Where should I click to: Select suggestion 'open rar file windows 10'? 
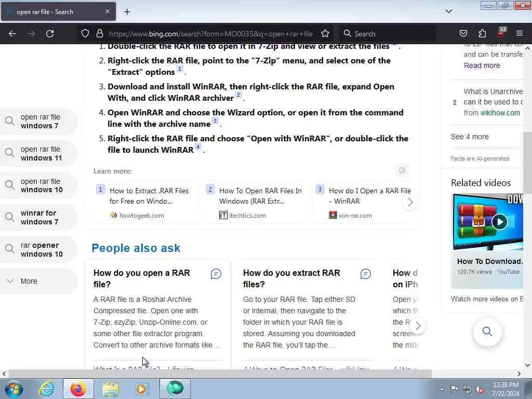point(38,185)
